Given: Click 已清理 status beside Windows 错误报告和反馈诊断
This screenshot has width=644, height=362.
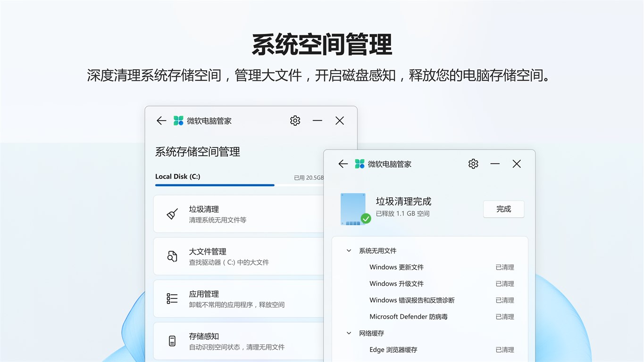Looking at the screenshot, I should (x=505, y=300).
